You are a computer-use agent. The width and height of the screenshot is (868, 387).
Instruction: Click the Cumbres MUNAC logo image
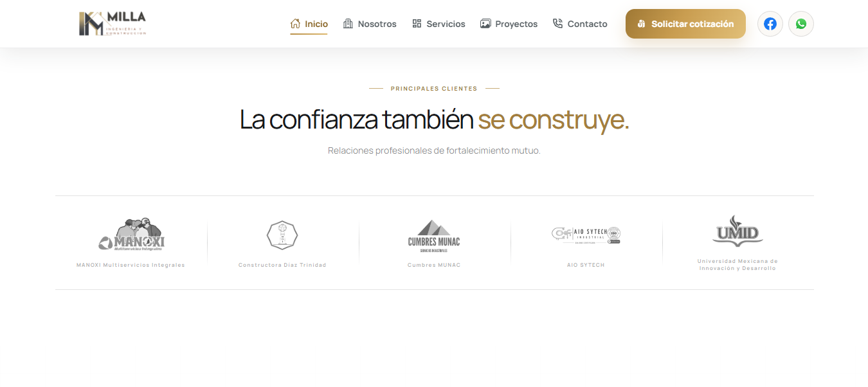[x=434, y=236]
